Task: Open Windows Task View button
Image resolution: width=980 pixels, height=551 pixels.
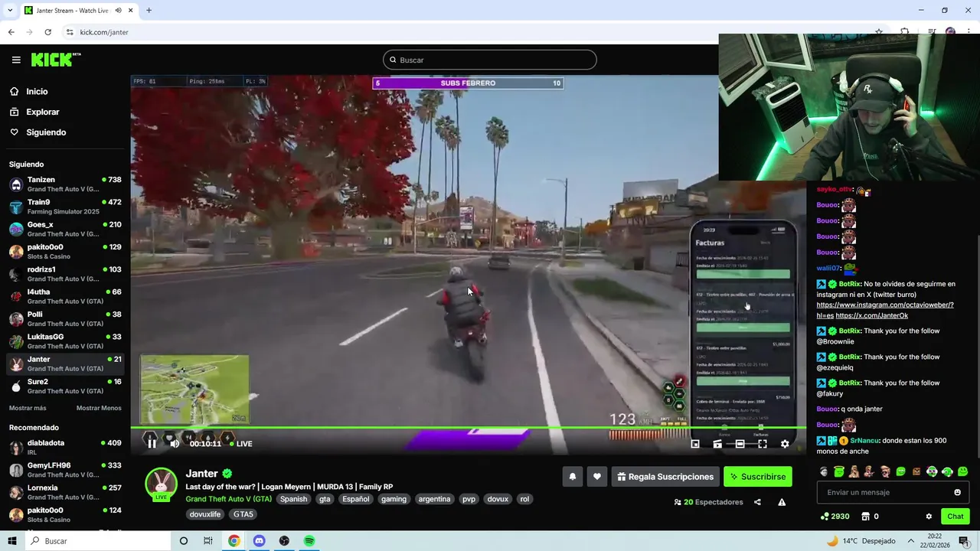Action: coord(208,541)
